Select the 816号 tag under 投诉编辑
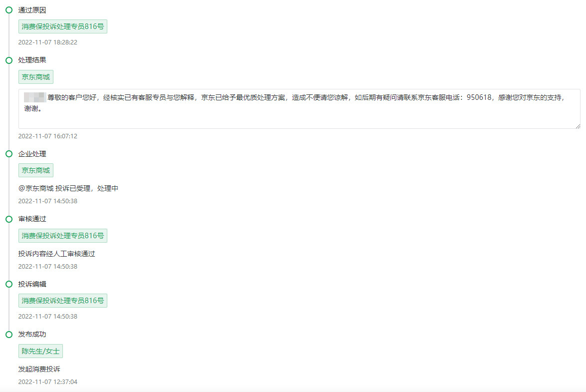Viewport: 586px width, 392px height. point(63,301)
